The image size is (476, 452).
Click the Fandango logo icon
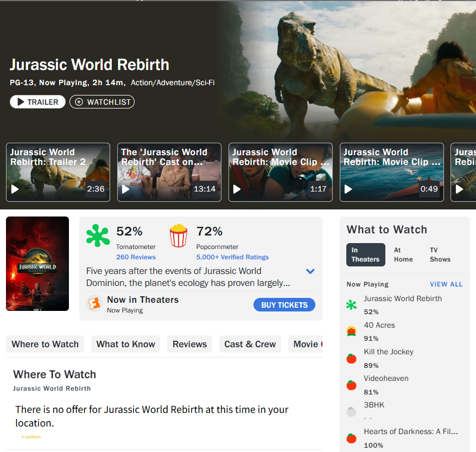pyautogui.click(x=94, y=303)
